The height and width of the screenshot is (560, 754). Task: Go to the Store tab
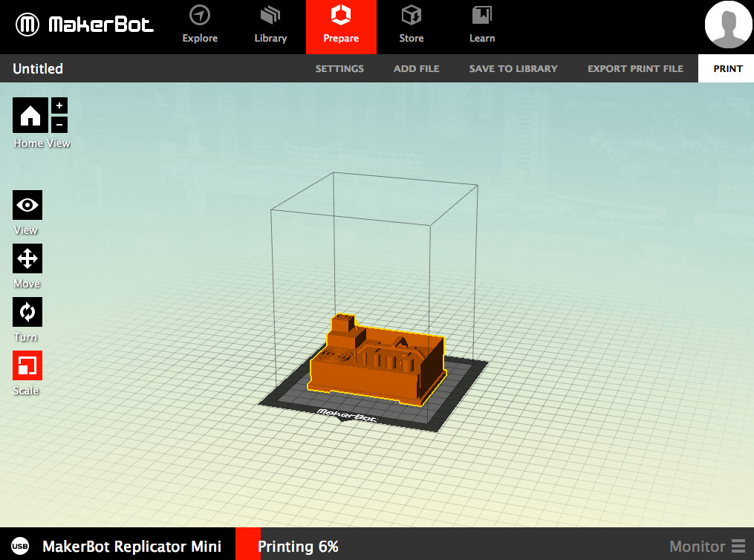(x=412, y=25)
